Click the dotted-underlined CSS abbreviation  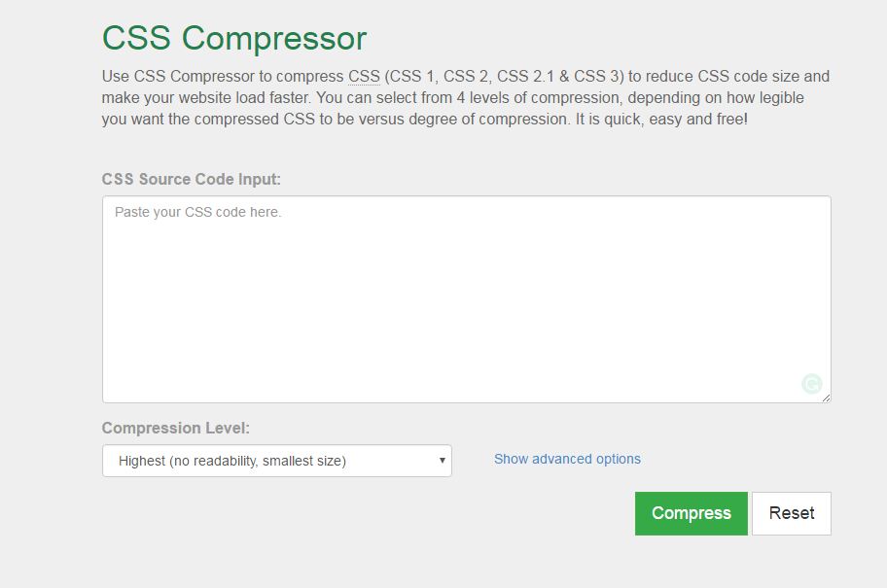point(364,77)
